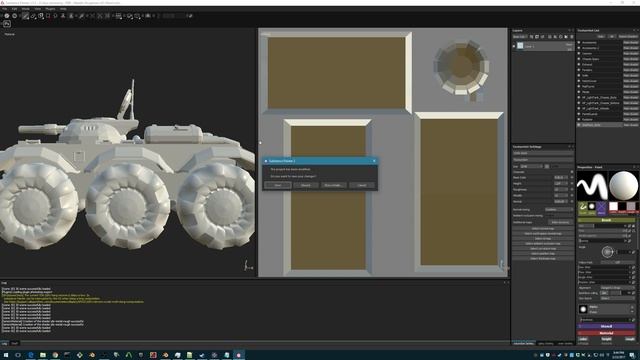
Task: Switch to the Display Settings tab
Action: [546, 344]
